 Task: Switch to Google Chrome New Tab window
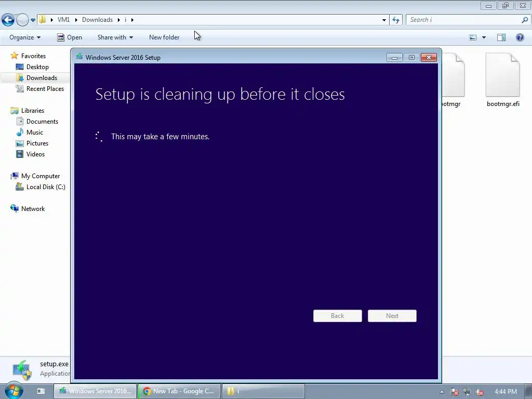click(x=179, y=391)
